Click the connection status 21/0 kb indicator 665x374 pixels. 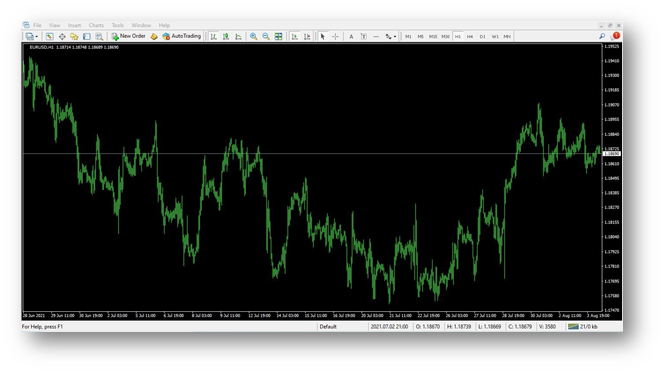[583, 327]
